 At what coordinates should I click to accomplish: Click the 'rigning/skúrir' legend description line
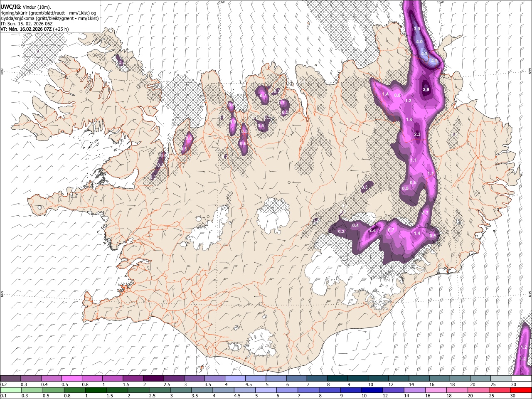pos(48,13)
